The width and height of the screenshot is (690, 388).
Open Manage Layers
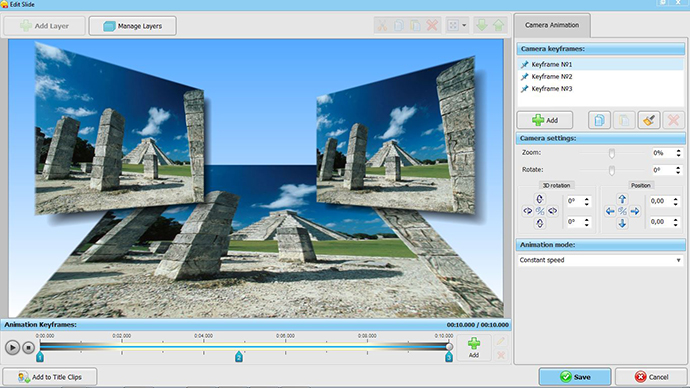[132, 26]
